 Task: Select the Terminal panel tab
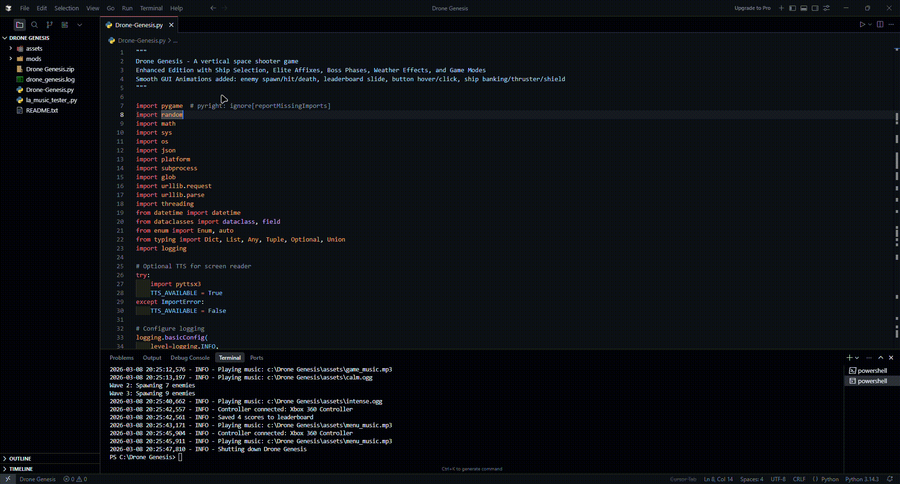pyautogui.click(x=230, y=358)
